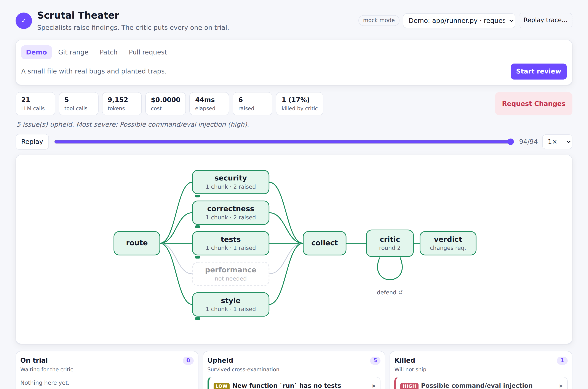Screen dimensions: 588x389
Task: Open the 1× playback speed dropdown
Action: tap(557, 142)
